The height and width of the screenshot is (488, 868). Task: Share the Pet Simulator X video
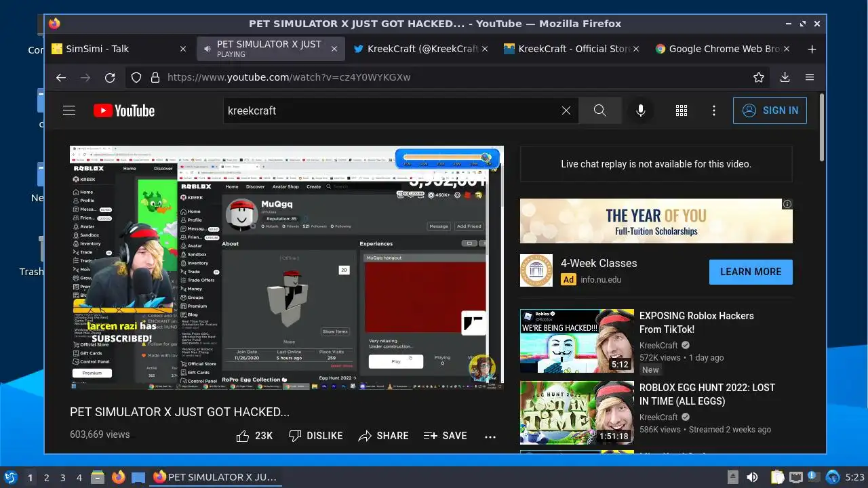coord(383,436)
